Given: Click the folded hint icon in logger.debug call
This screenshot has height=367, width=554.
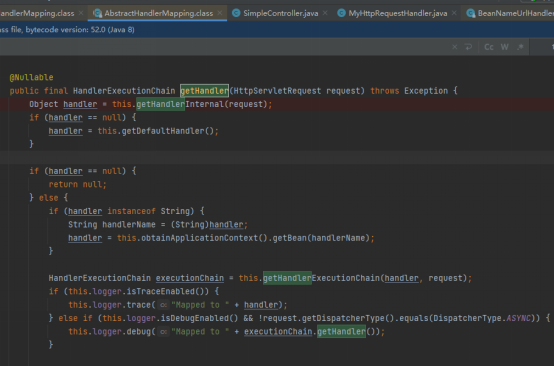Looking at the screenshot, I should pyautogui.click(x=163, y=332).
